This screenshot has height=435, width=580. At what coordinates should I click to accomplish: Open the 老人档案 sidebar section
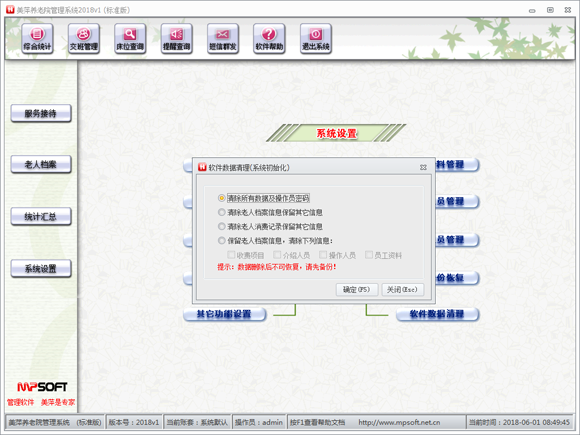41,164
